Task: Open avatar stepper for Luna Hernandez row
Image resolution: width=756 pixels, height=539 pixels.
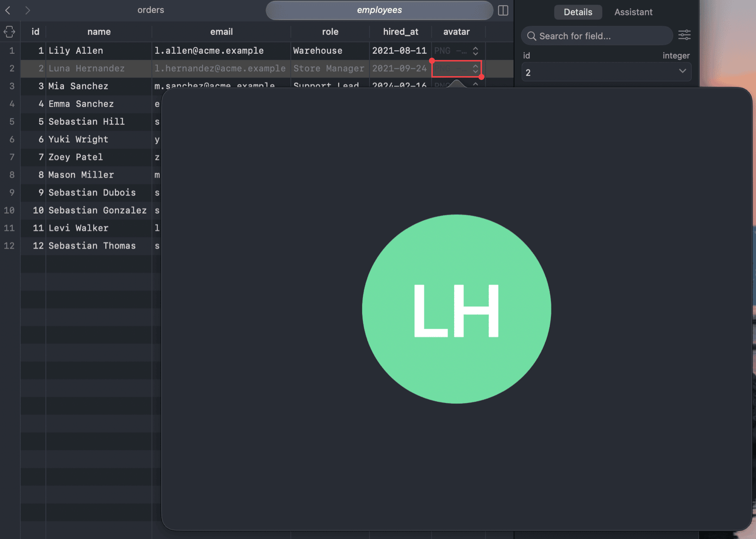Action: (x=475, y=69)
